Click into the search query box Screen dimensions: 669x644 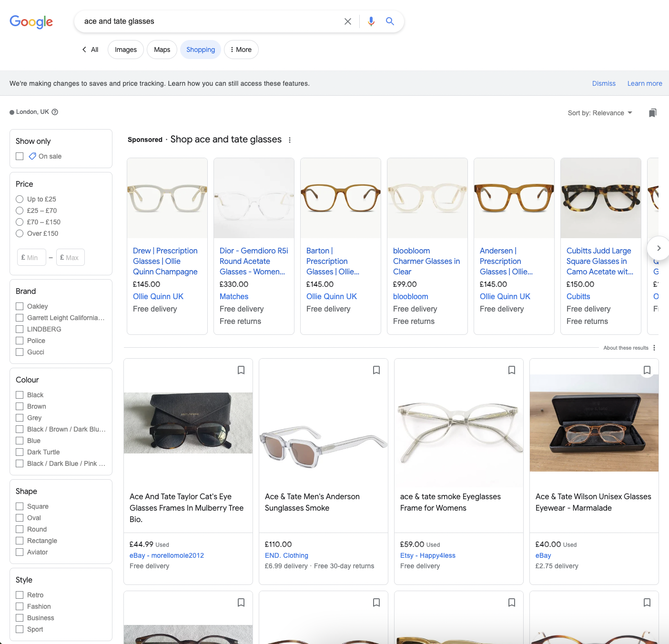coord(210,21)
